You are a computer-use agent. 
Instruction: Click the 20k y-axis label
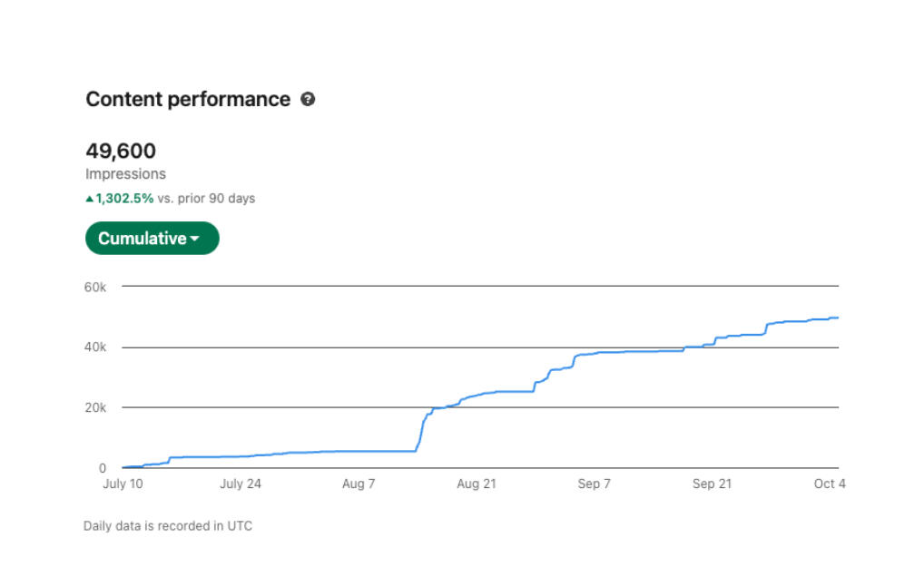tap(95, 408)
